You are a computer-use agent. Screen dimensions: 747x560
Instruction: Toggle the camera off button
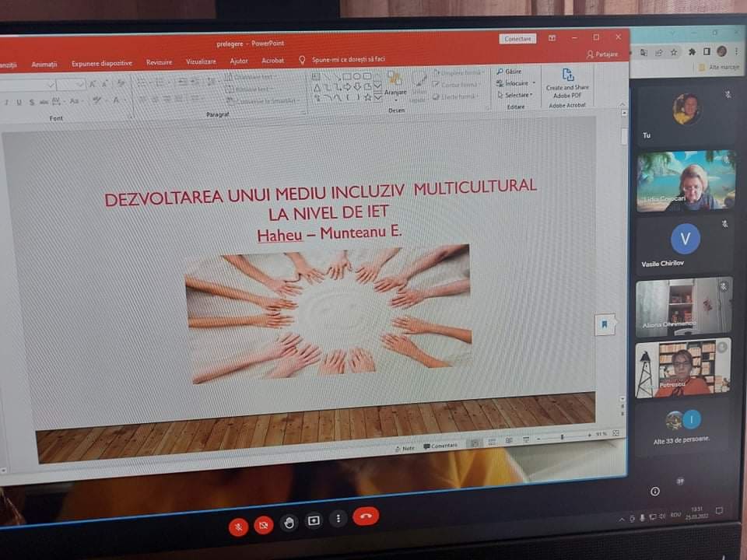264,526
